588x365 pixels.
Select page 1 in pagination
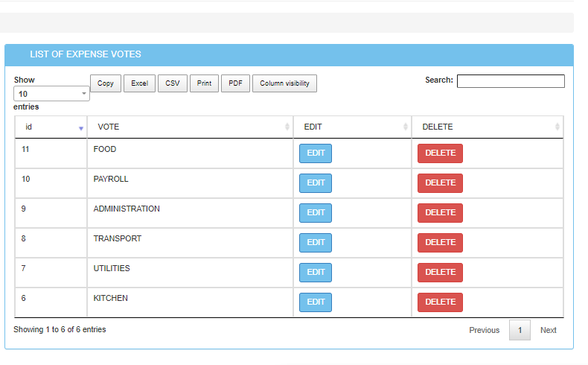click(x=520, y=330)
